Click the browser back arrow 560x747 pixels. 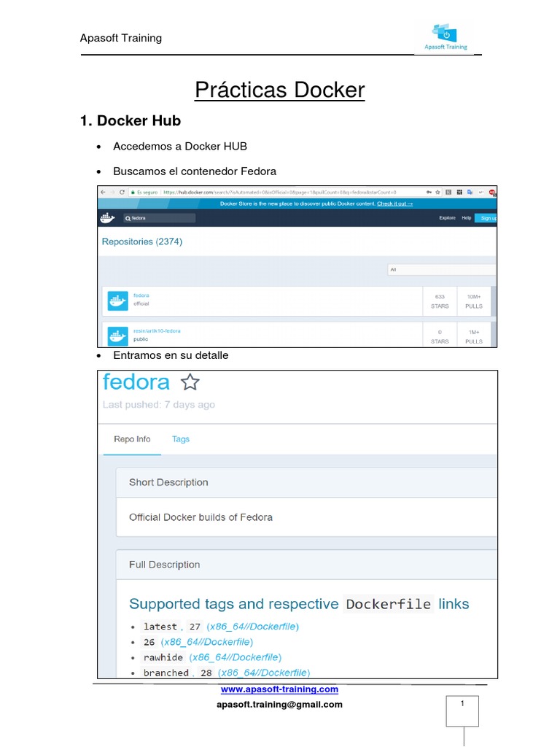click(103, 192)
